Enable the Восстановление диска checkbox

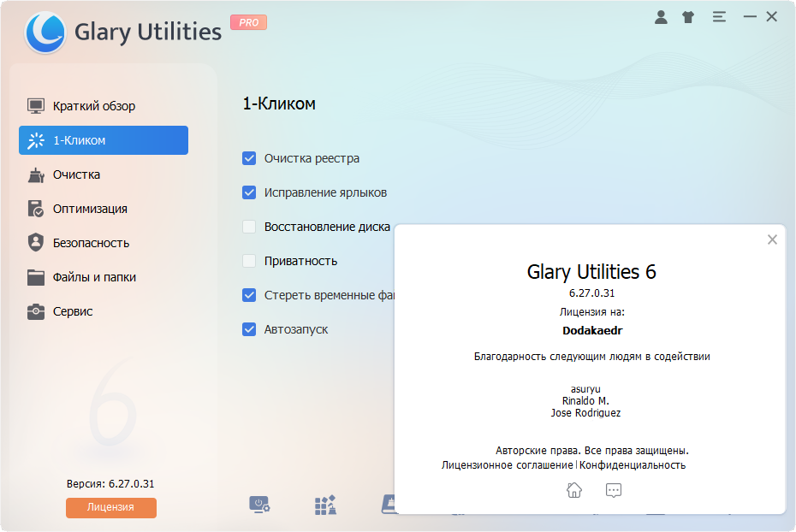[249, 227]
